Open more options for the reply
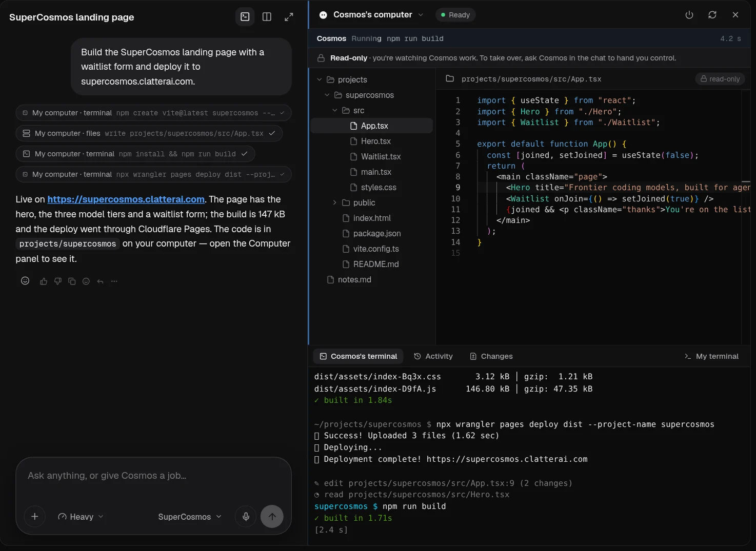This screenshot has height=551, width=756. click(x=114, y=281)
